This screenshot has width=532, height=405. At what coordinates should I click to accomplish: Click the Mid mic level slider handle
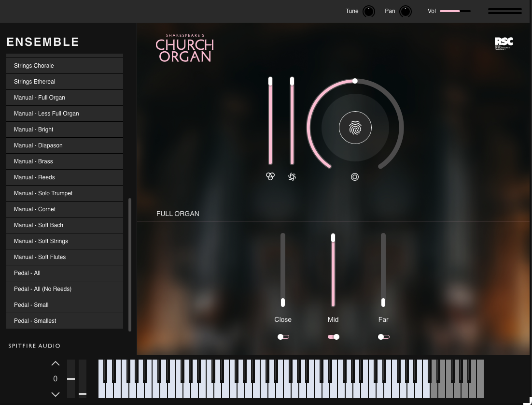333,238
